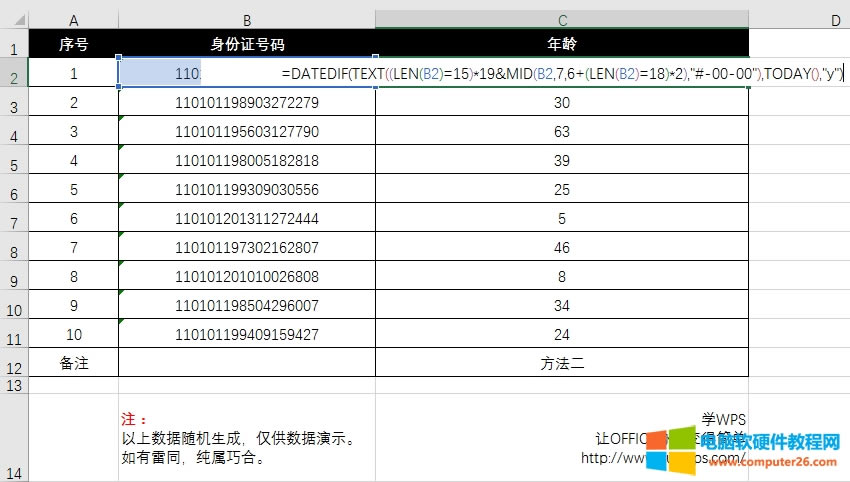Click the 年龄 header cell
This screenshot has width=850, height=482.
[562, 44]
